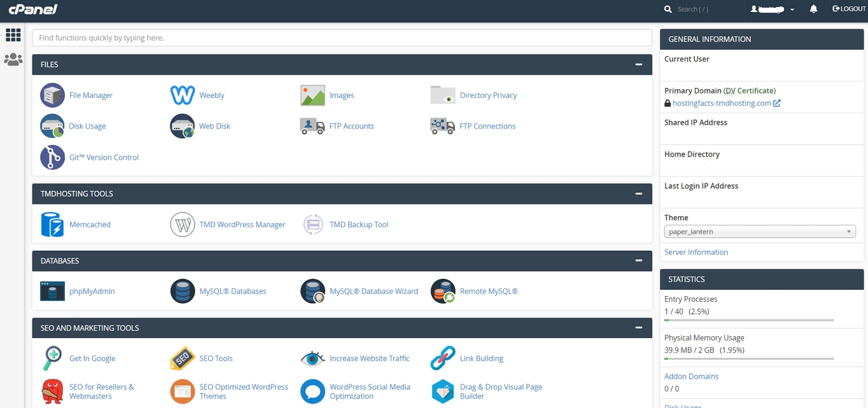Click the Find functions quickly input field
This screenshot has height=408, width=868.
coord(342,38)
